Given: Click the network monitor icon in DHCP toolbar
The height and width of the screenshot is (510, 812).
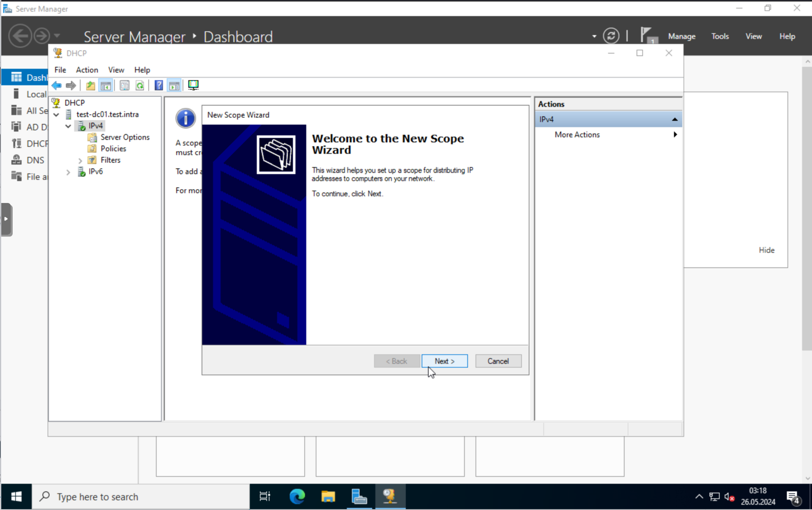Looking at the screenshot, I should pos(193,85).
